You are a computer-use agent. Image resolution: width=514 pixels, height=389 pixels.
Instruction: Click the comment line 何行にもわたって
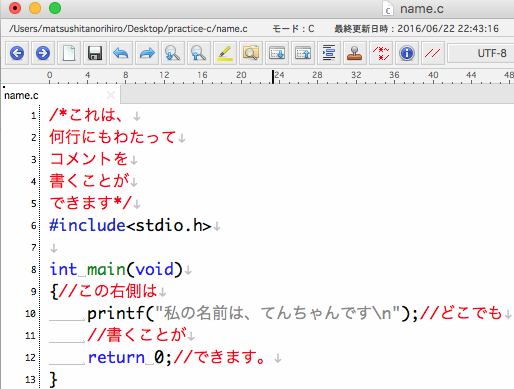(113, 137)
